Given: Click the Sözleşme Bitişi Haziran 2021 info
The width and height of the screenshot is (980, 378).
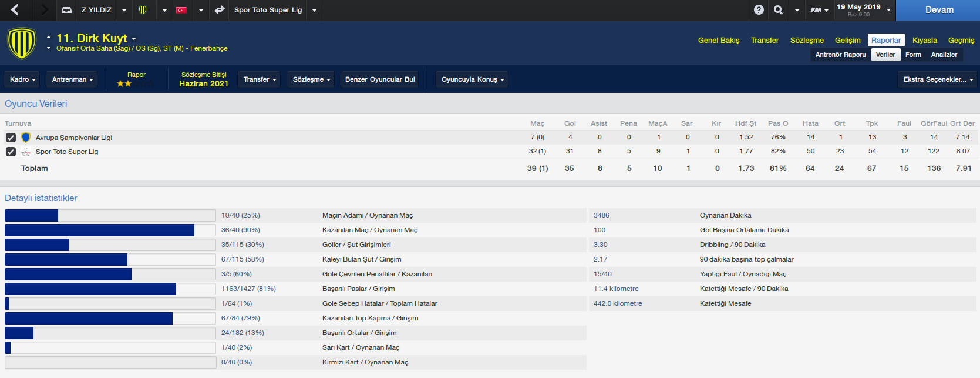Looking at the screenshot, I should point(204,79).
